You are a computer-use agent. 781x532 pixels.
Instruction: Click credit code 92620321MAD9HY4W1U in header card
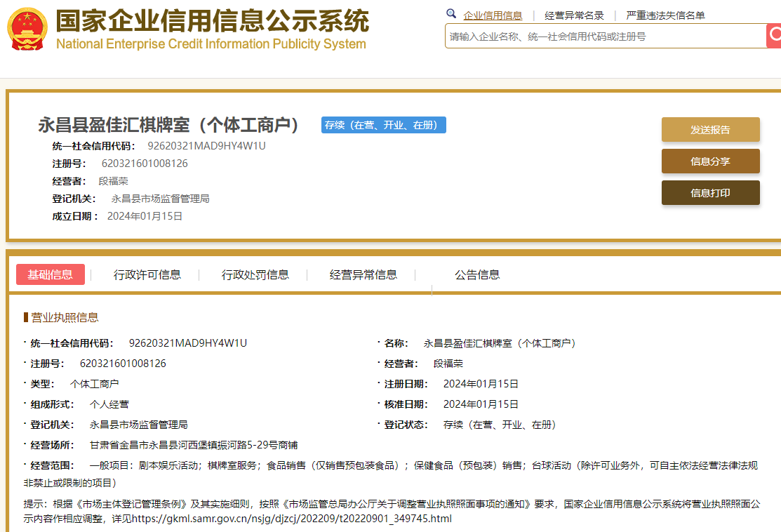coord(207,146)
